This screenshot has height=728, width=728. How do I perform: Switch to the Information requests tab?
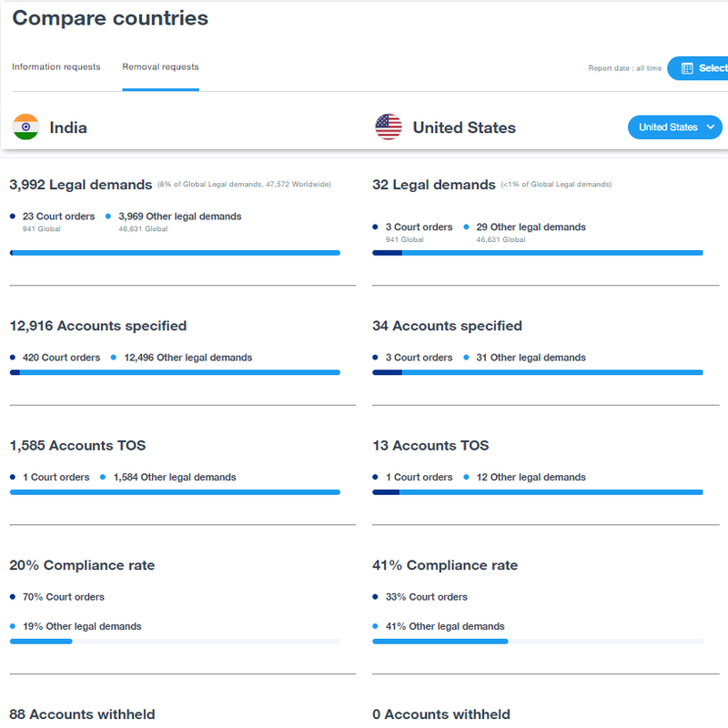click(x=56, y=66)
